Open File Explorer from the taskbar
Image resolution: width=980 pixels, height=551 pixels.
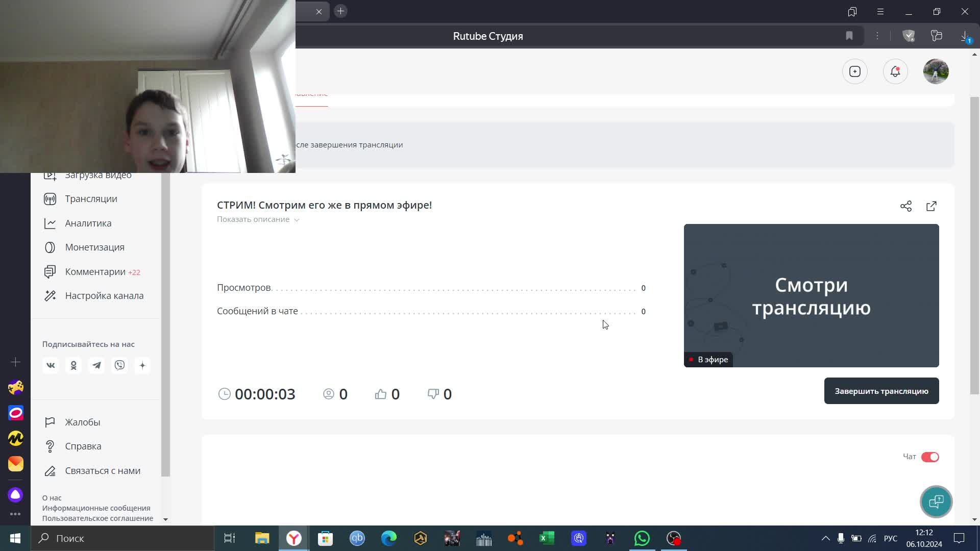(262, 538)
